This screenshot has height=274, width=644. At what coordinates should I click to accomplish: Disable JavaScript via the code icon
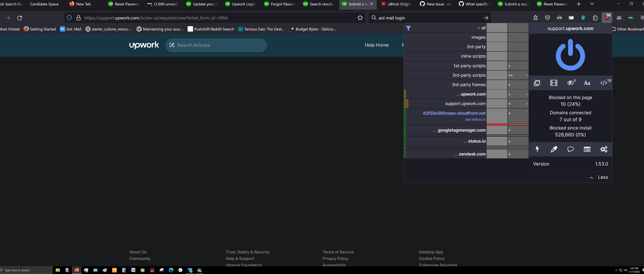(x=604, y=83)
